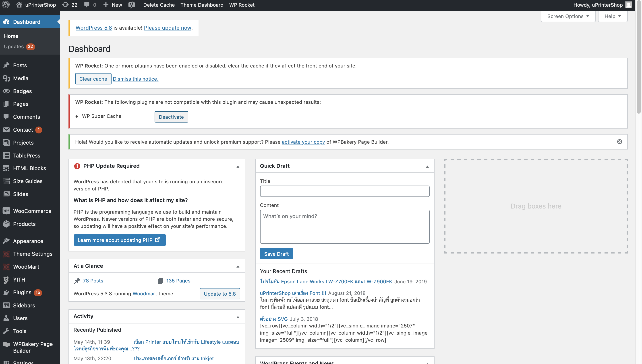Open Theme Dashboard from admin bar
Viewport: 642px width, 364px height.
(x=202, y=5)
